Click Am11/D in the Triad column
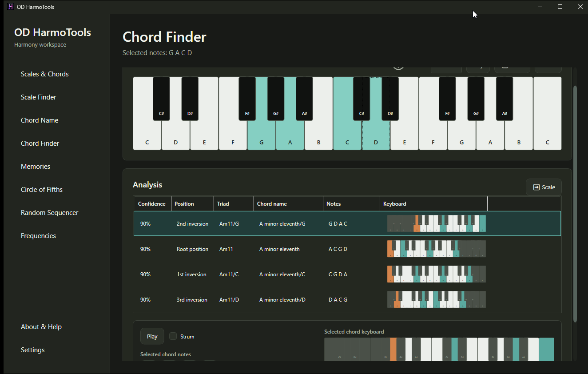 tap(229, 300)
